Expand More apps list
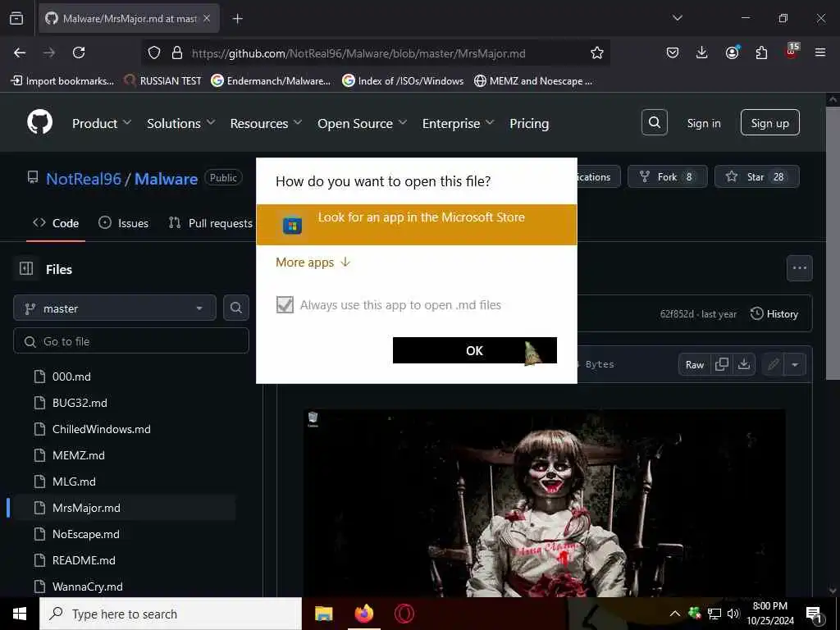 pyautogui.click(x=313, y=262)
